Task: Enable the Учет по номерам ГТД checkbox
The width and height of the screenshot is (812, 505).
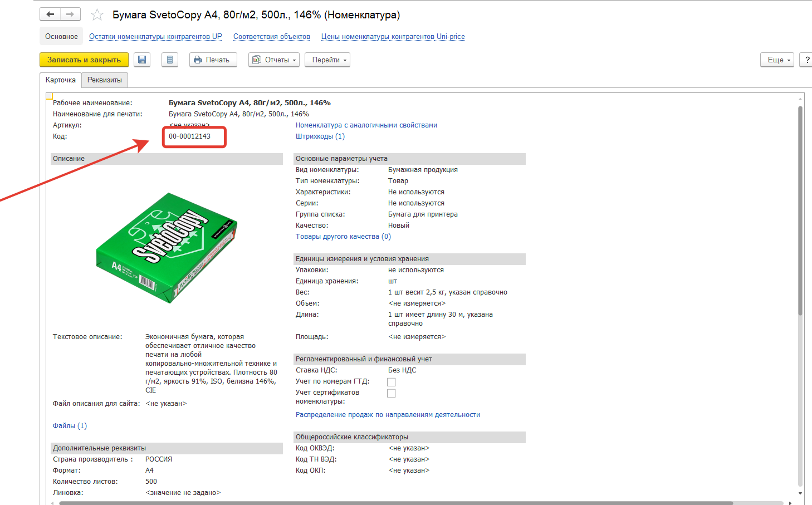Action: tap(392, 382)
